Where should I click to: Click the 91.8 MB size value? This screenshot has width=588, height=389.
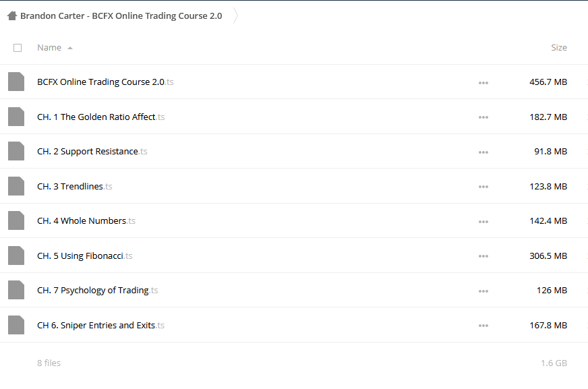pos(550,152)
